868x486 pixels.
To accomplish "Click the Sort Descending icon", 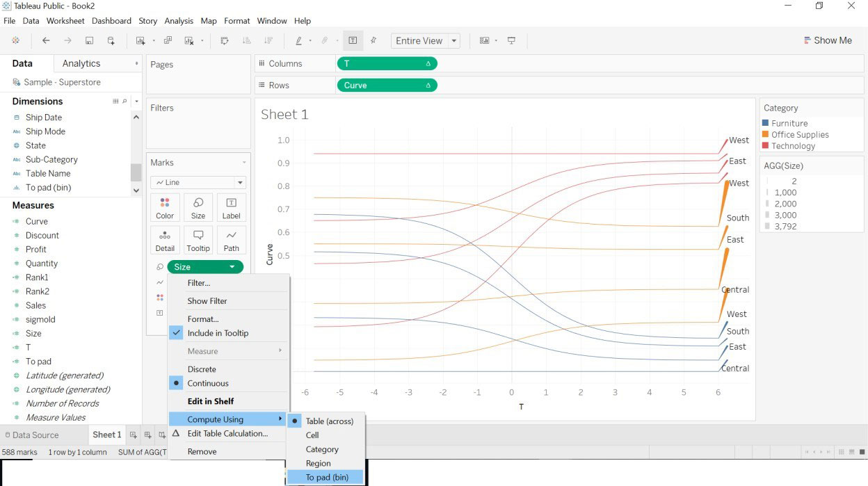I will coord(268,40).
